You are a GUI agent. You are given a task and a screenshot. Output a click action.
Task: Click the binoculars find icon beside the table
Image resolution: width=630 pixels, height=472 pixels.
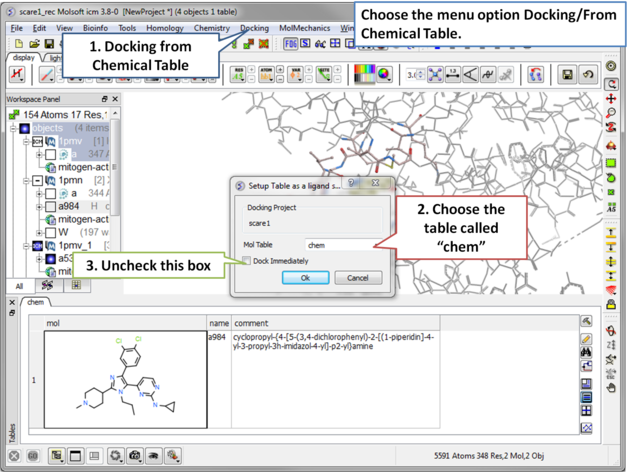tap(586, 353)
